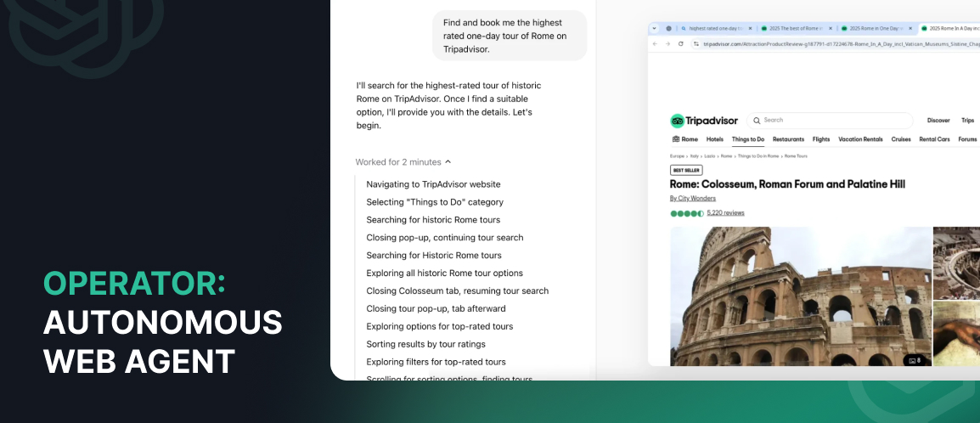Viewport: 980px width, 423px height.
Task: Open the Restaurants nav item
Action: pyautogui.click(x=789, y=139)
